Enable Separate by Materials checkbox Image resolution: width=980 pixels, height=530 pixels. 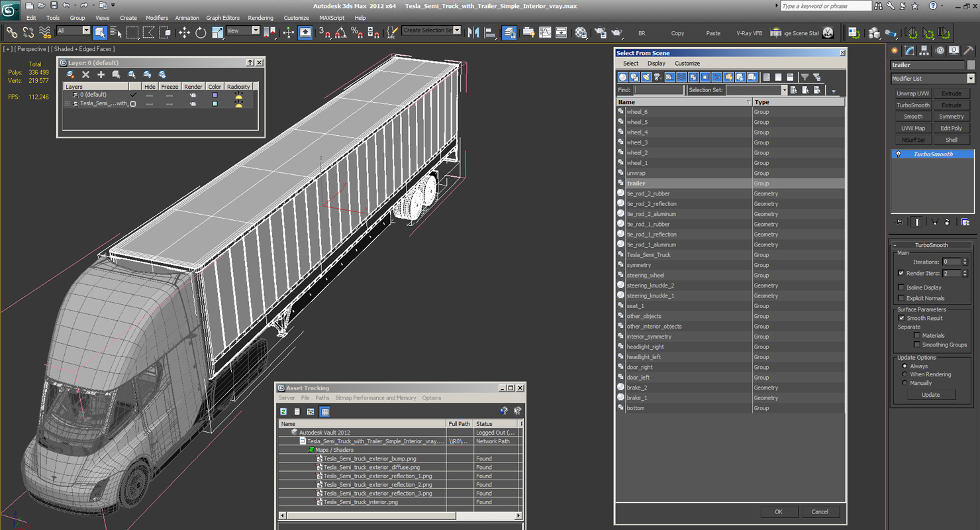coord(916,335)
